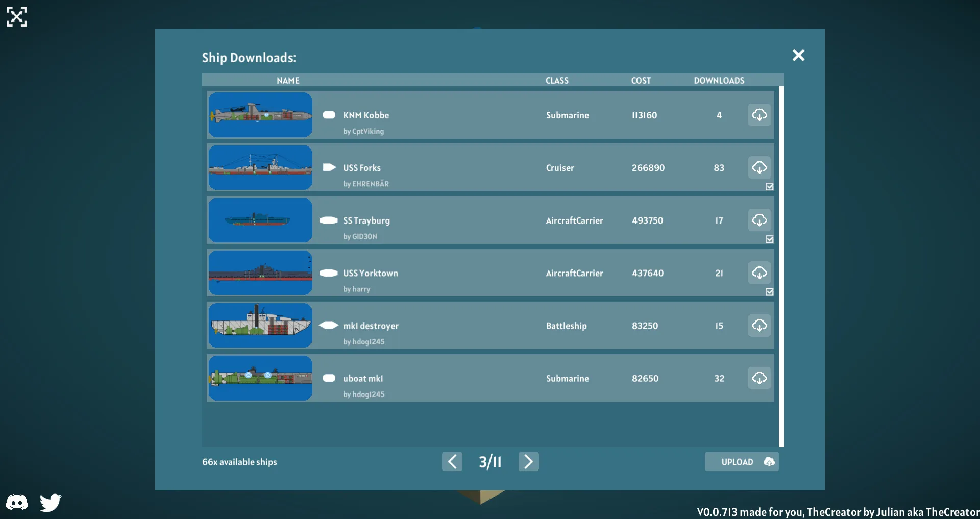Open the SS Trayburg ship thumbnail
This screenshot has height=519, width=980.
point(260,220)
